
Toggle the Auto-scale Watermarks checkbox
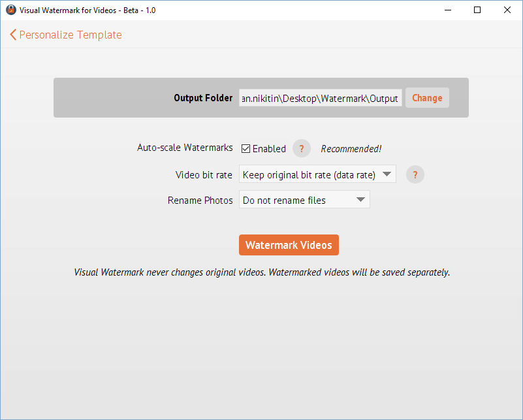(x=246, y=149)
